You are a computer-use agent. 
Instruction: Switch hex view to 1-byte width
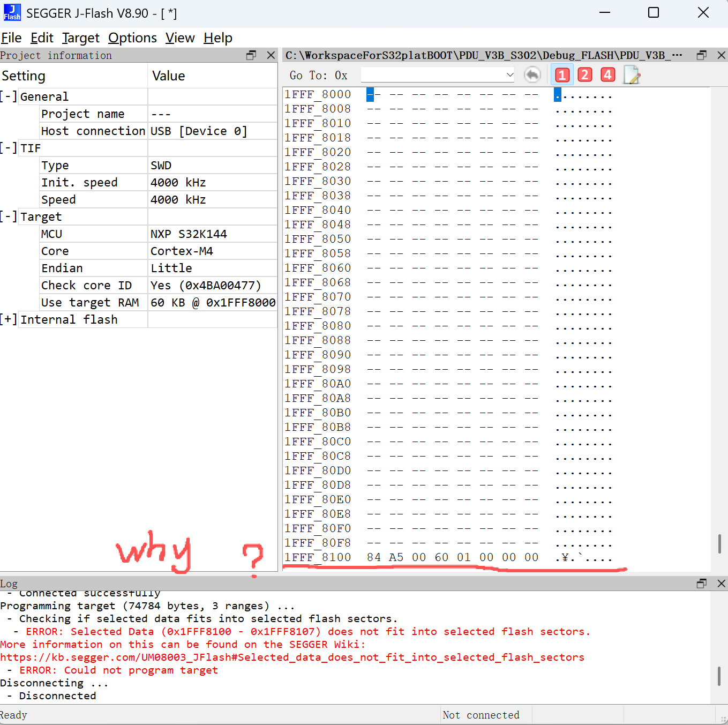click(562, 75)
